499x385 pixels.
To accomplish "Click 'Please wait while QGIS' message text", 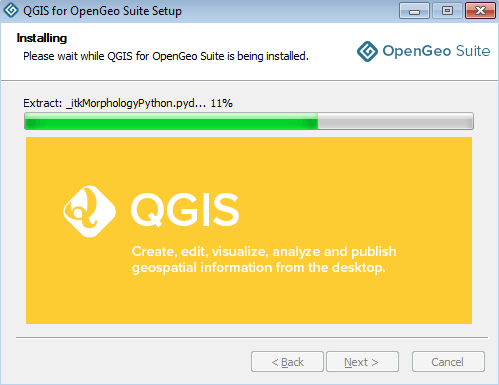I will point(166,56).
